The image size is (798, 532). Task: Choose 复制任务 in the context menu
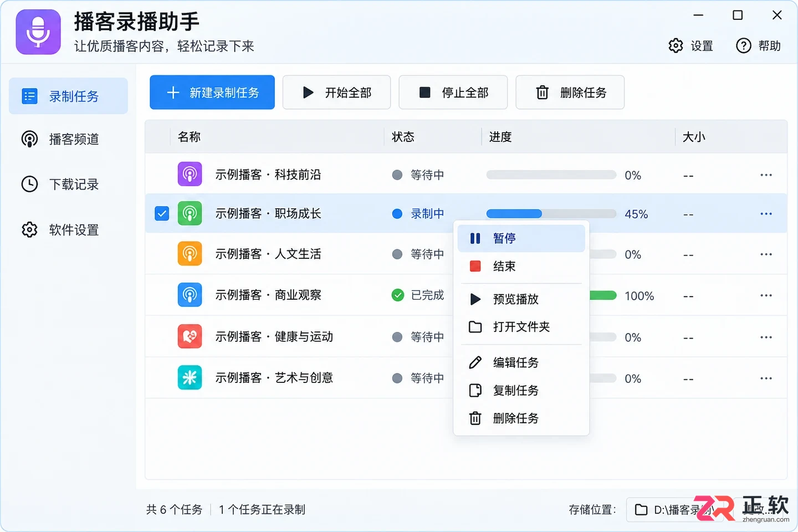521,390
